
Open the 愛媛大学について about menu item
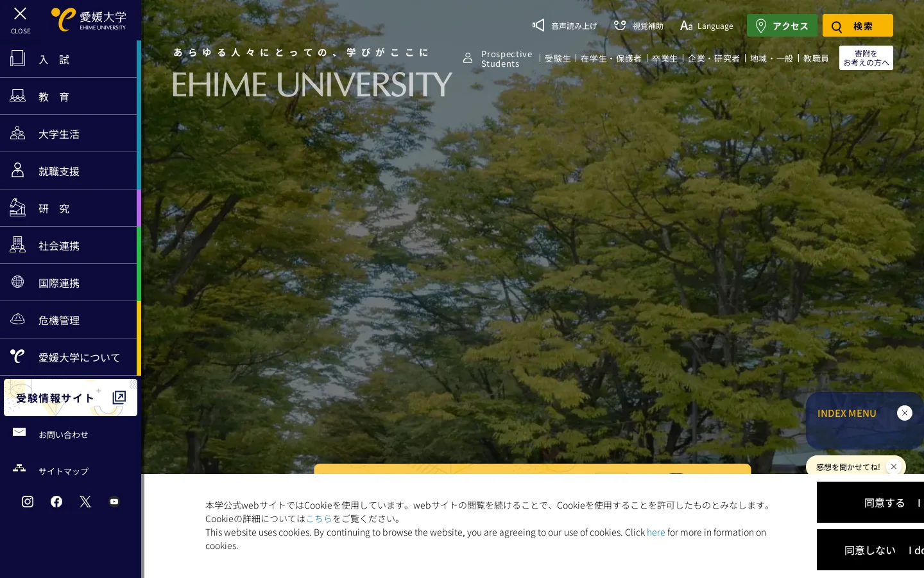point(69,357)
